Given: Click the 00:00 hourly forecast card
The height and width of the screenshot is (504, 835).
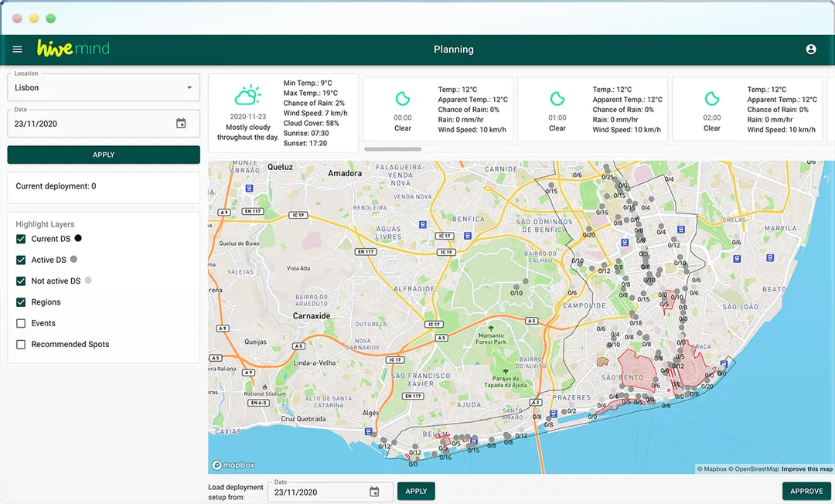Looking at the screenshot, I should 438,109.
